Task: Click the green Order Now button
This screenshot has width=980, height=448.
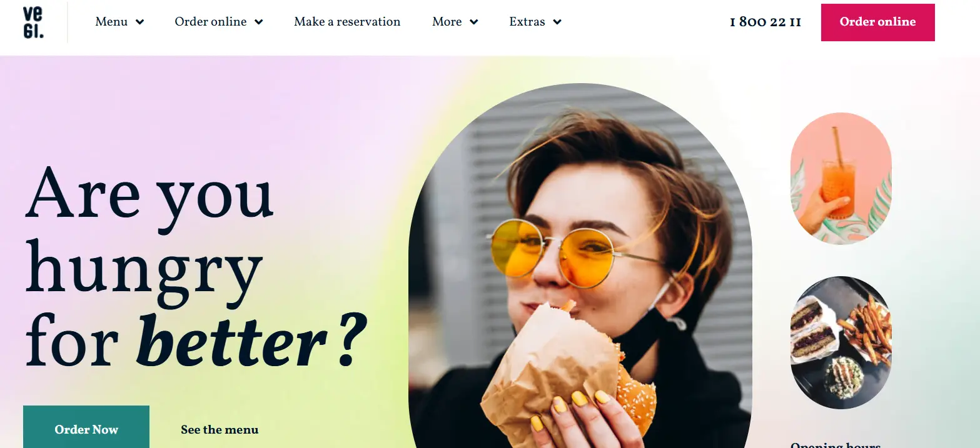Action: (86, 427)
